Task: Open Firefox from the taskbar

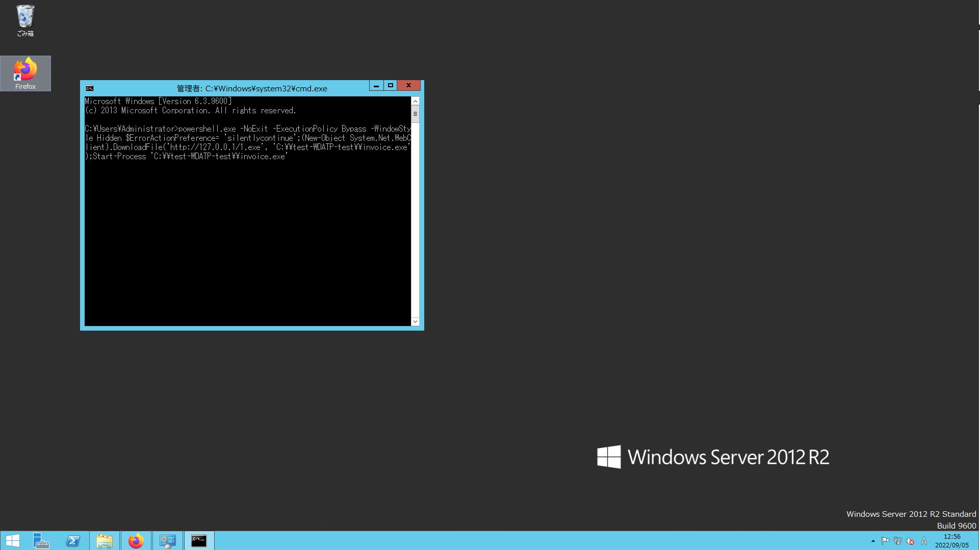Action: point(136,540)
